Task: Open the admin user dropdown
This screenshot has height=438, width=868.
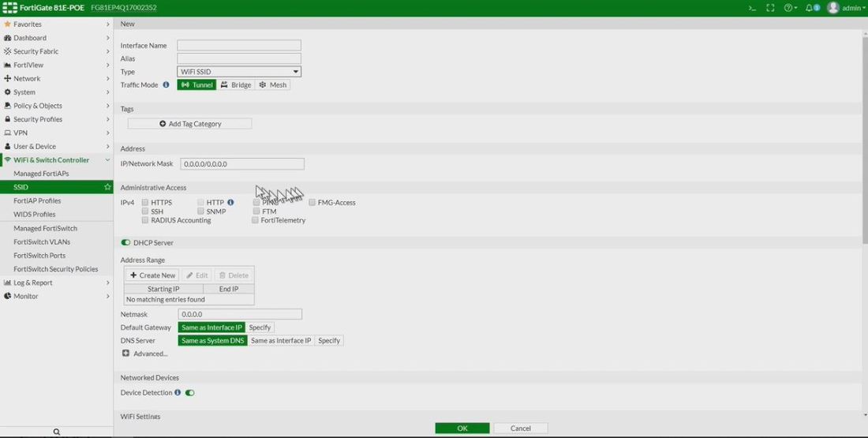Action: coord(846,8)
